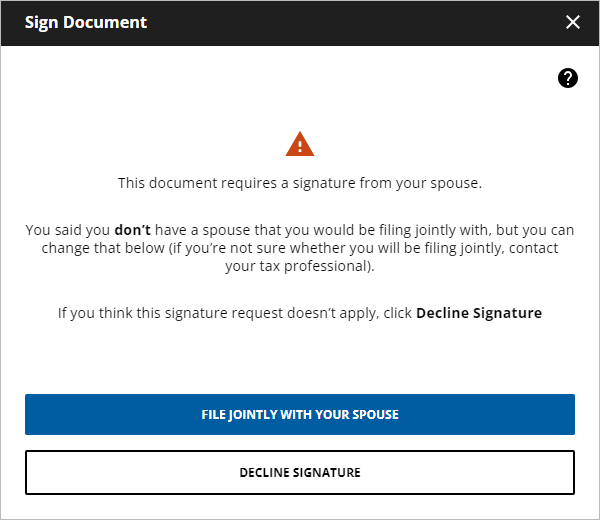Click bold "Decline Signature" in the instruction sentence
The width and height of the screenshot is (600, 520).
pyautogui.click(x=479, y=313)
